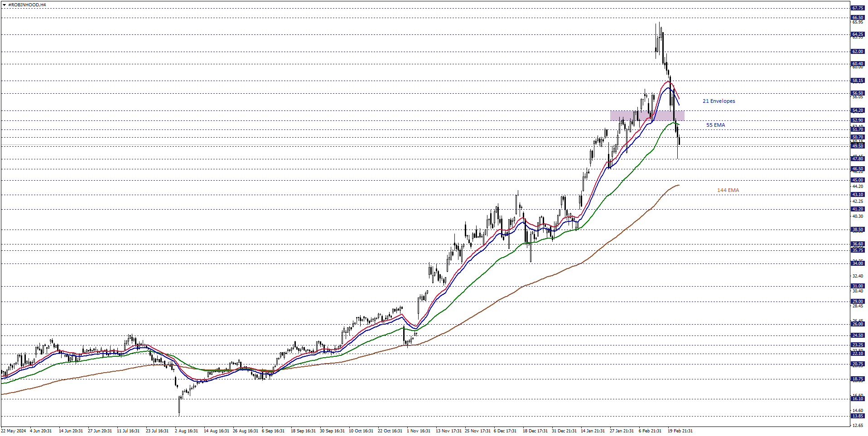This screenshot has height=436, width=868.
Task: Click the '1 Nov 16:31' time axis label
Action: click(419, 431)
